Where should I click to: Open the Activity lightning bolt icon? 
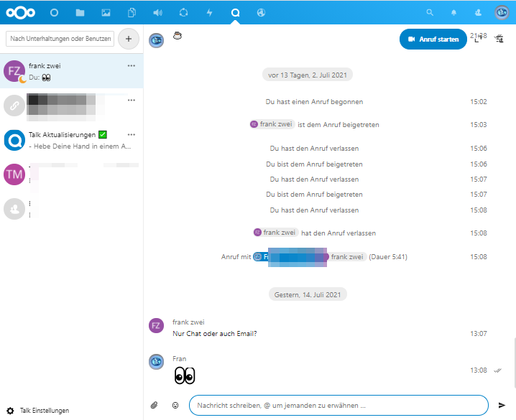pyautogui.click(x=209, y=12)
